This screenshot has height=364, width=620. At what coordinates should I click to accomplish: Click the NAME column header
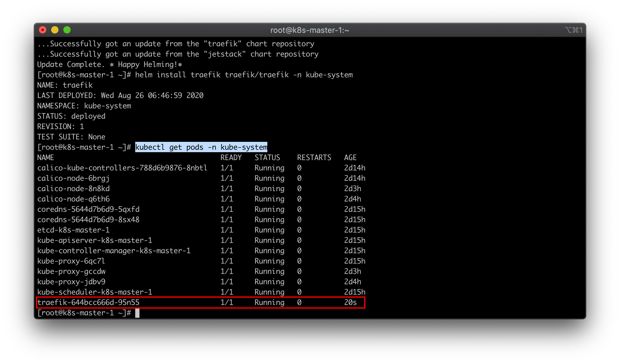click(x=46, y=158)
